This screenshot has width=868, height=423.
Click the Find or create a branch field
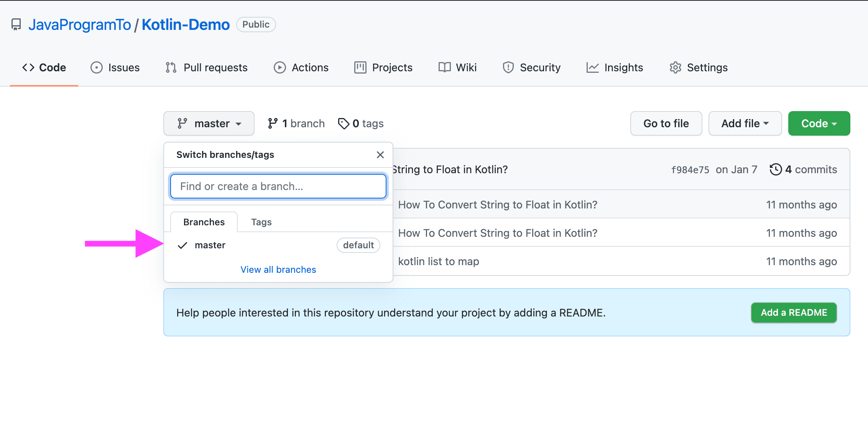tap(278, 186)
